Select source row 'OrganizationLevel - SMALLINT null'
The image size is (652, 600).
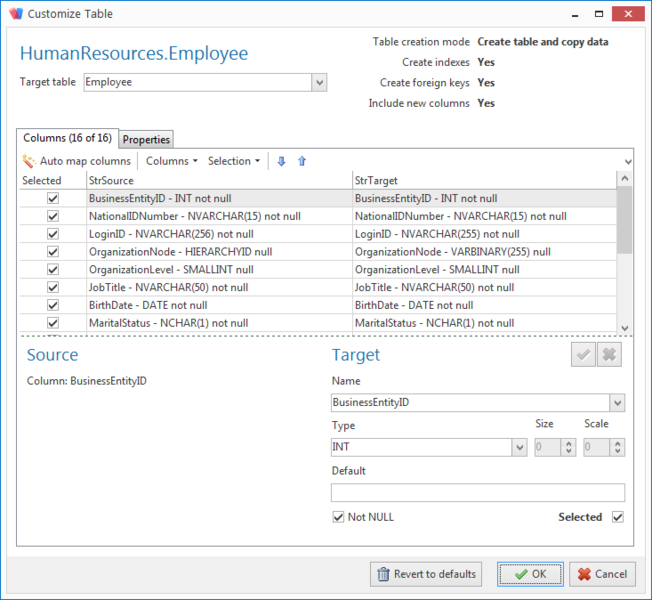219,270
